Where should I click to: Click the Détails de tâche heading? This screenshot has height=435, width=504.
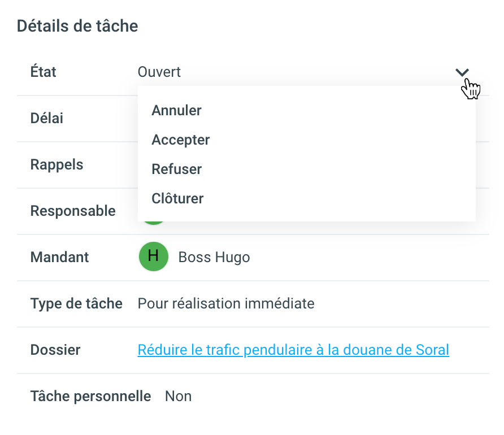pos(77,26)
